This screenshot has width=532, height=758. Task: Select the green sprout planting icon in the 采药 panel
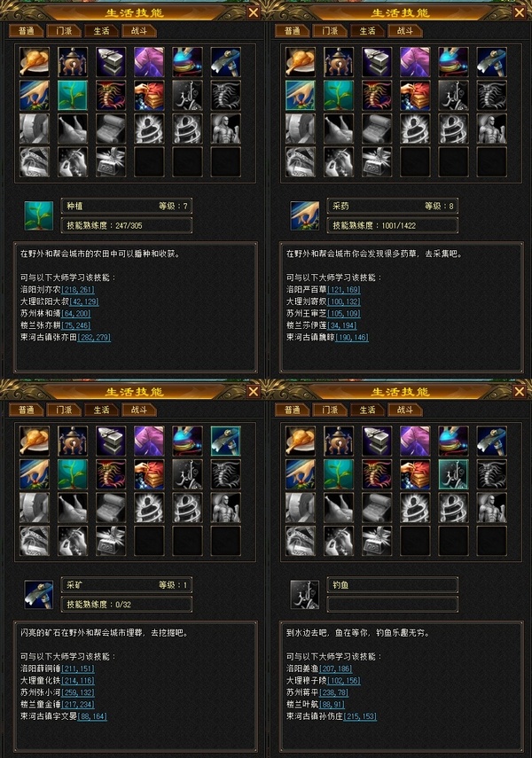339,95
